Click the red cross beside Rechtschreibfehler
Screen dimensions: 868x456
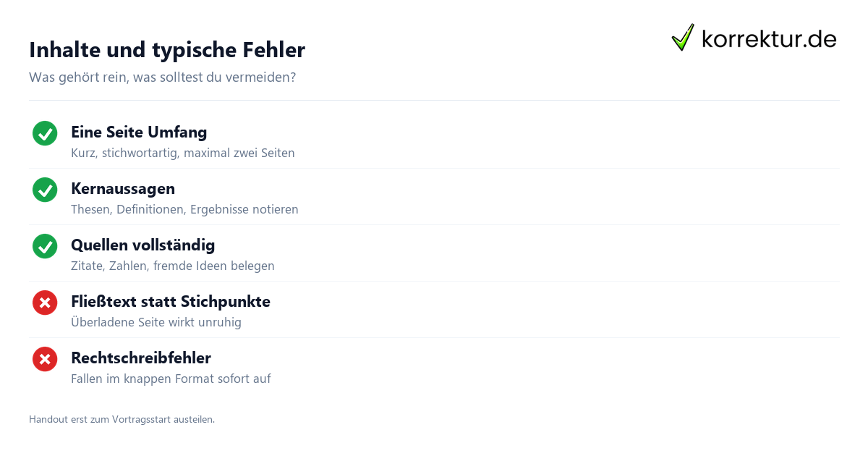coord(45,359)
